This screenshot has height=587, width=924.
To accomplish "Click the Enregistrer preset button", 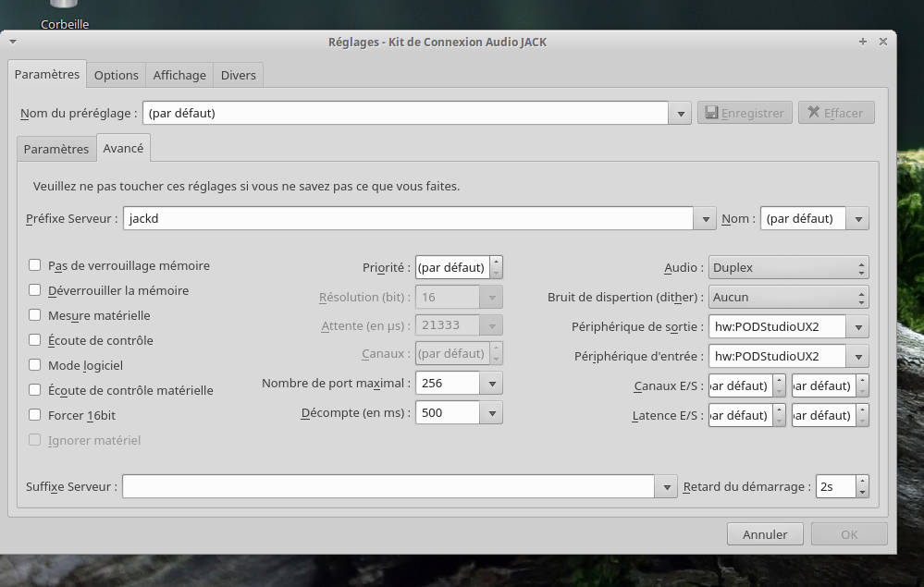I will (745, 113).
